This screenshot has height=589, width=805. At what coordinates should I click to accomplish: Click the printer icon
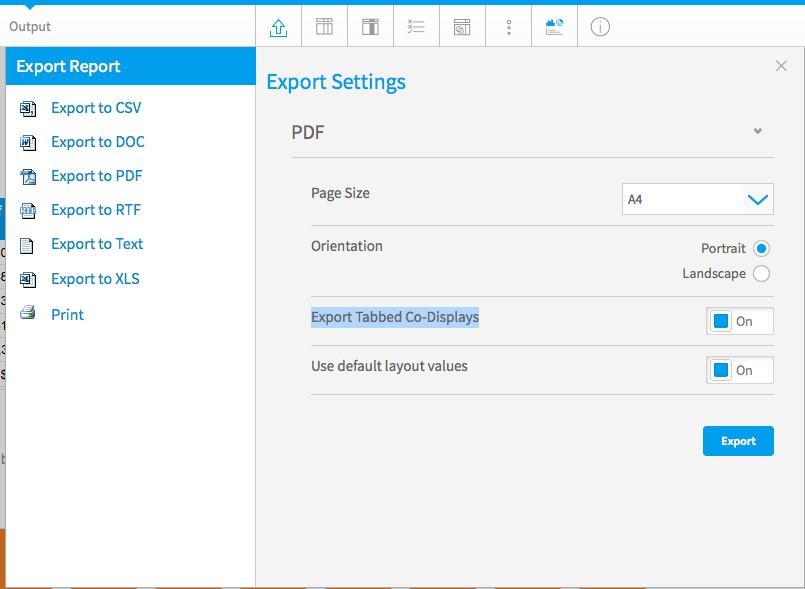pos(28,312)
